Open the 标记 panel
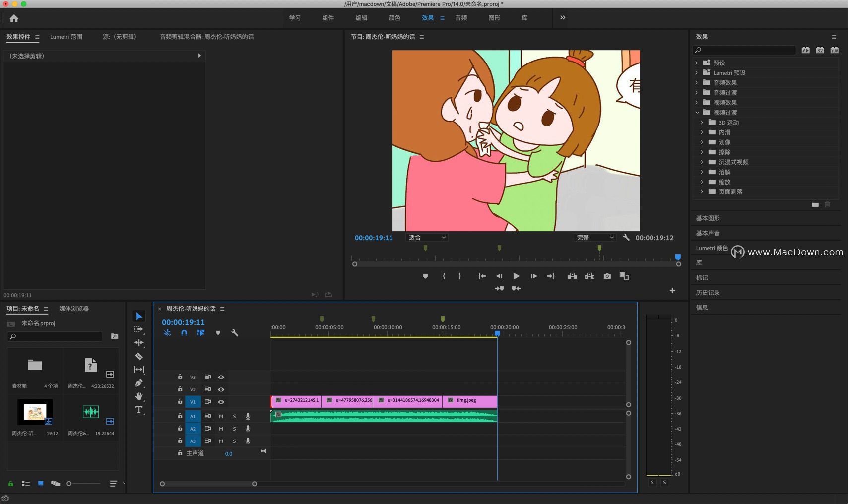The height and width of the screenshot is (504, 848). (702, 278)
